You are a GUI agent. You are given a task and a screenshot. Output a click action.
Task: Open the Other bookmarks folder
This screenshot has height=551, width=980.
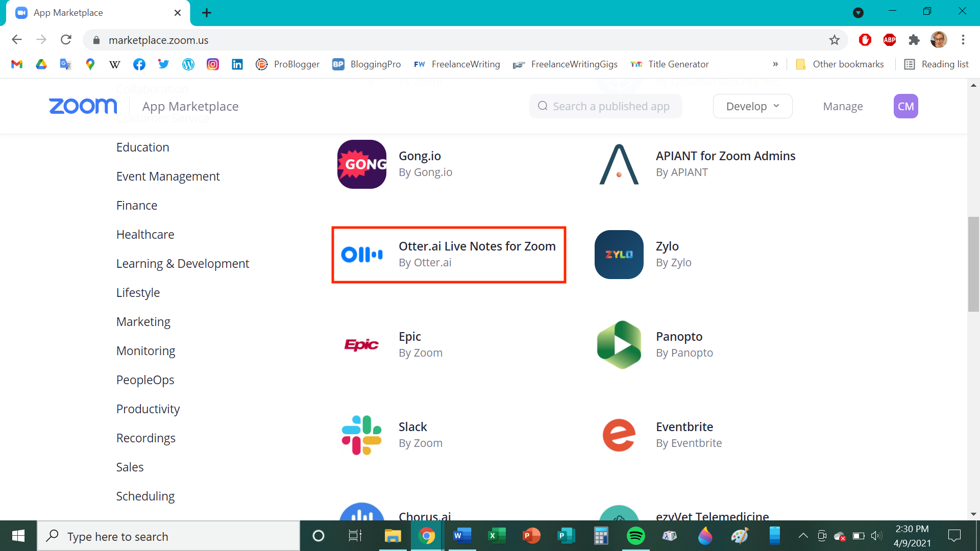[x=840, y=64]
